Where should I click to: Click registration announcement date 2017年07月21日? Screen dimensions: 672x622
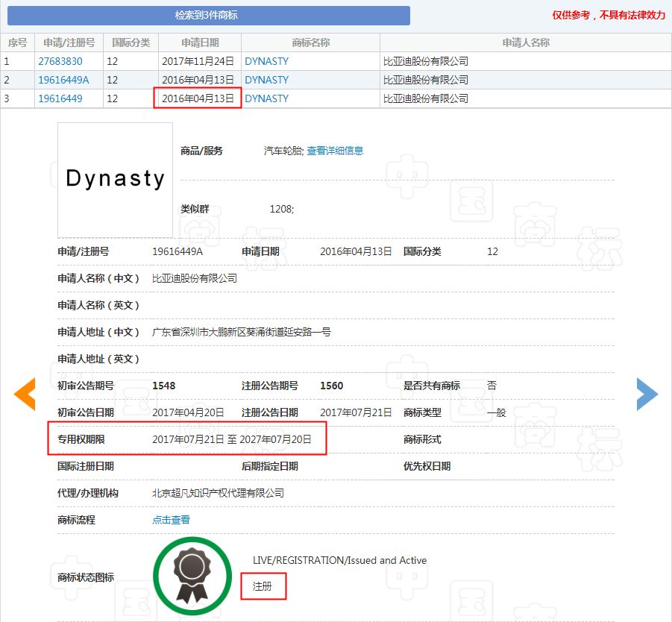(357, 412)
